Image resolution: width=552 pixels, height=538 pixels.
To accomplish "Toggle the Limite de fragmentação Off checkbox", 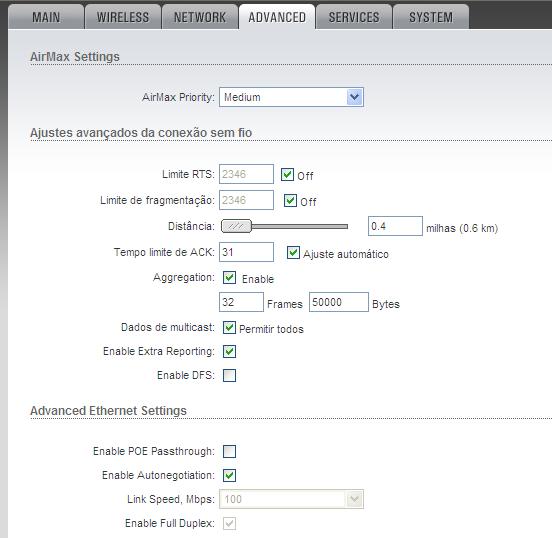I will [290, 200].
